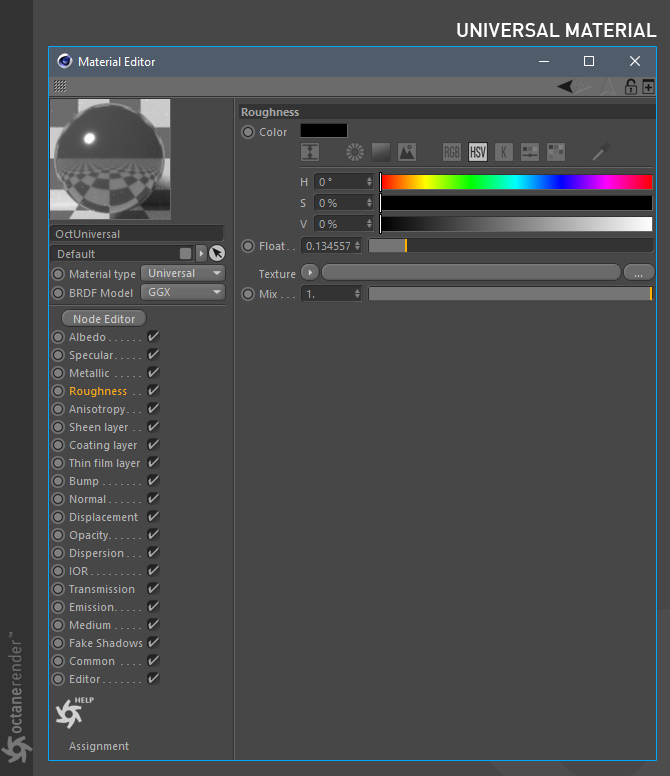Open the color swatches grid icon

pyautogui.click(x=556, y=152)
